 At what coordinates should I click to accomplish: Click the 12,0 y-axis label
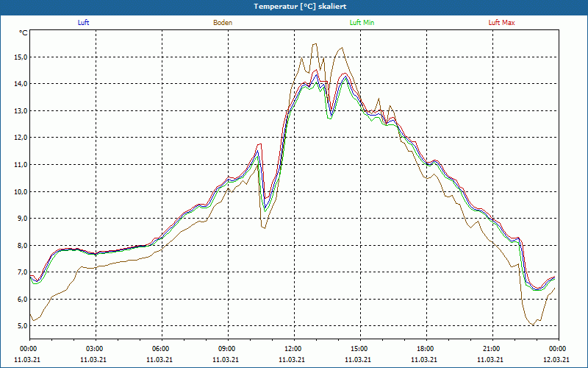click(21, 138)
